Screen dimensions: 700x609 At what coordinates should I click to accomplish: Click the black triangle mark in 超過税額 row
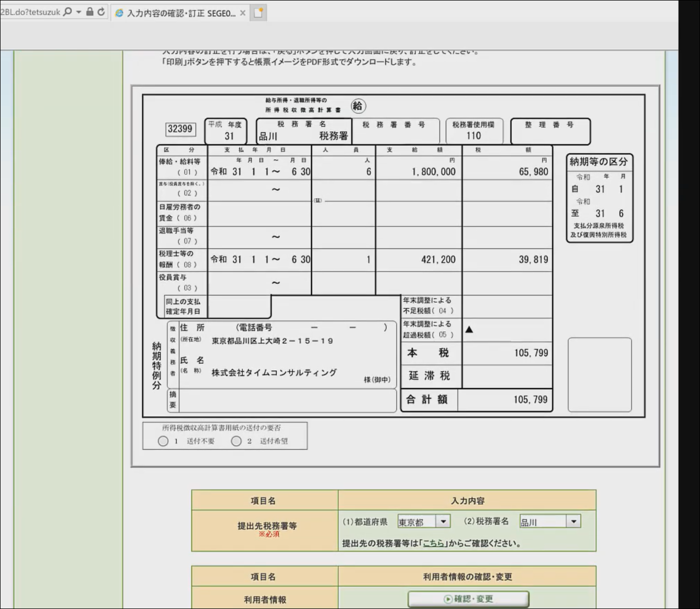469,330
